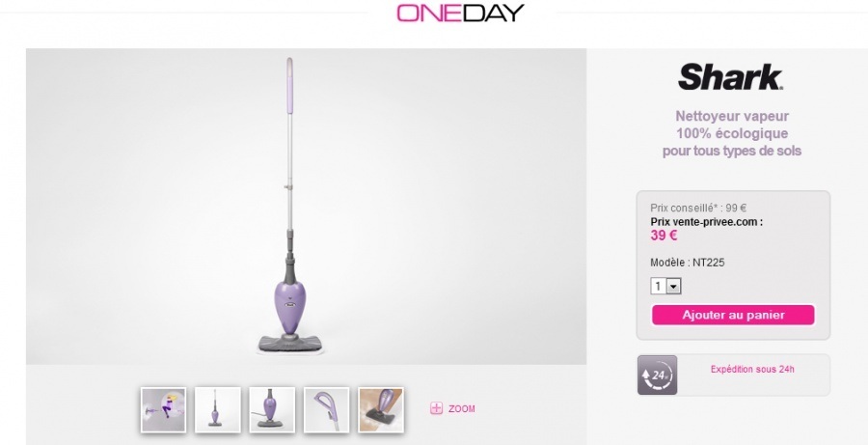Click the Shark brand logo
Viewport: 868px width, 445px height.
[731, 77]
